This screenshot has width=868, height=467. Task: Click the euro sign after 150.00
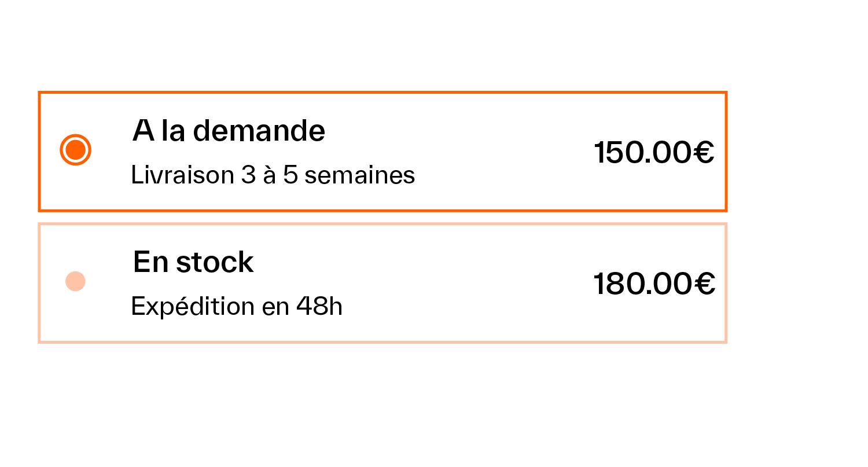703,153
